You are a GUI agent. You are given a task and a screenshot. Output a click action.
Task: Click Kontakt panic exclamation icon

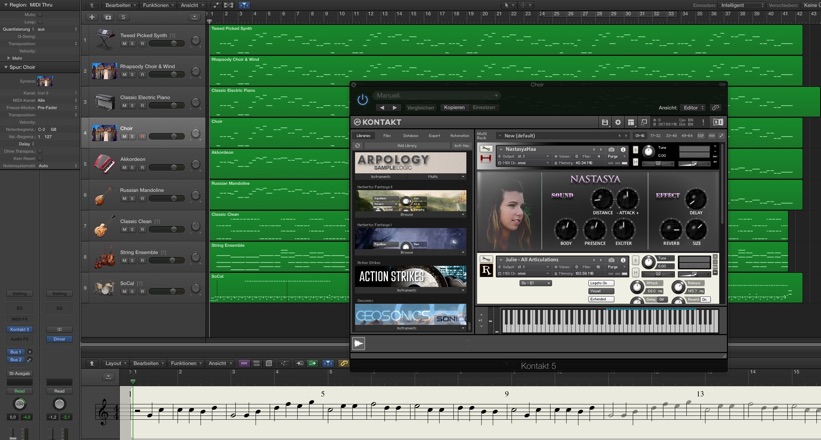tap(703, 122)
